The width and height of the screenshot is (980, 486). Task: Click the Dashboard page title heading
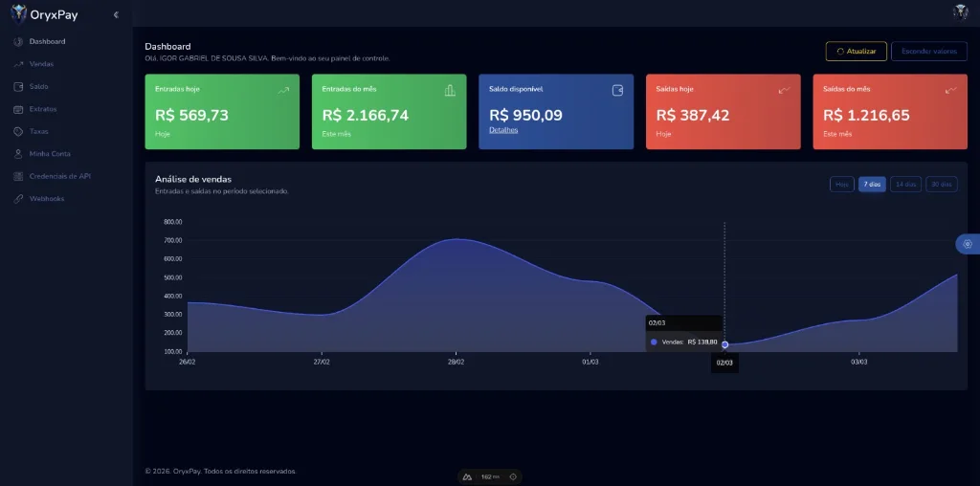[x=167, y=46]
